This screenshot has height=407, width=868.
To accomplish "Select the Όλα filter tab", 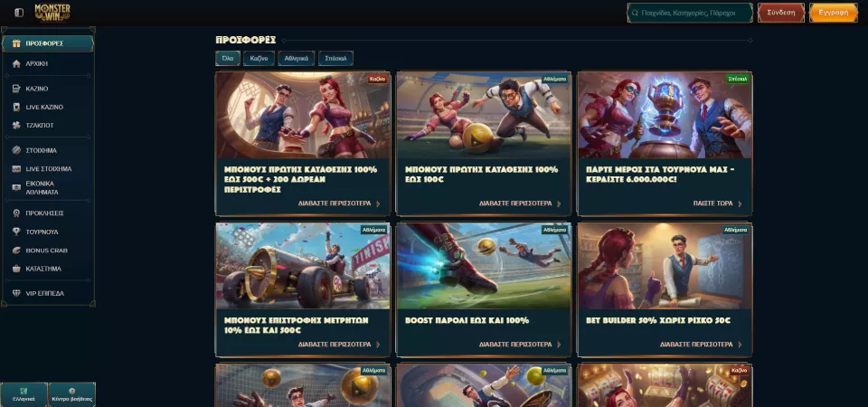I will pos(228,58).
